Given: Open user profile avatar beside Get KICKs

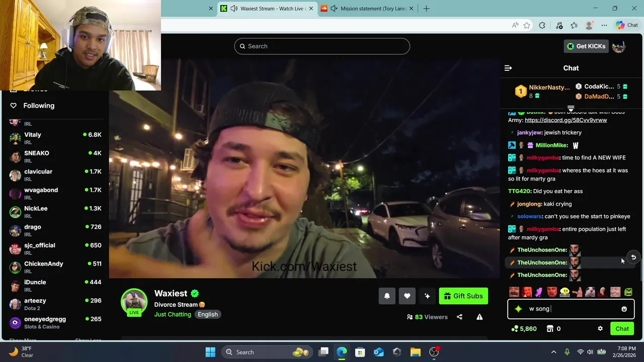Looking at the screenshot, I should pyautogui.click(x=619, y=46).
